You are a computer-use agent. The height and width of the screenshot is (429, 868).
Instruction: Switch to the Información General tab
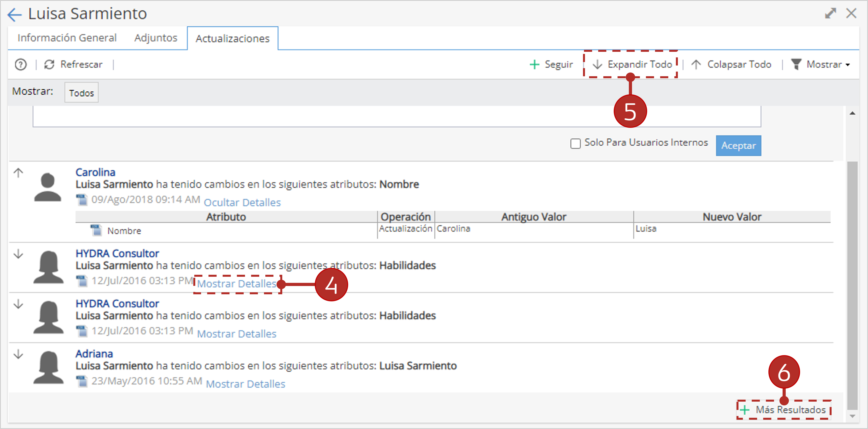(67, 38)
